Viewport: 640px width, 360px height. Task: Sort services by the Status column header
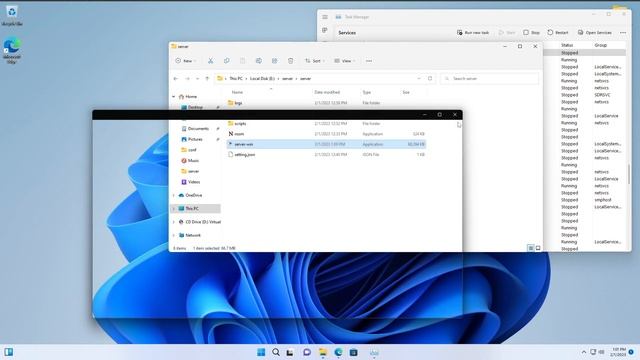tap(567, 45)
